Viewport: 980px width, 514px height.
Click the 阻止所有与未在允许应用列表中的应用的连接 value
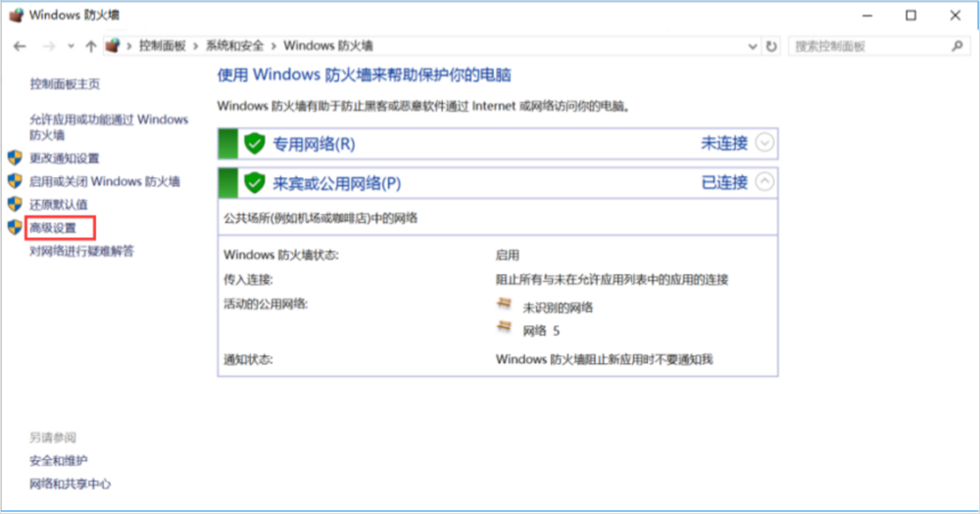[612, 280]
